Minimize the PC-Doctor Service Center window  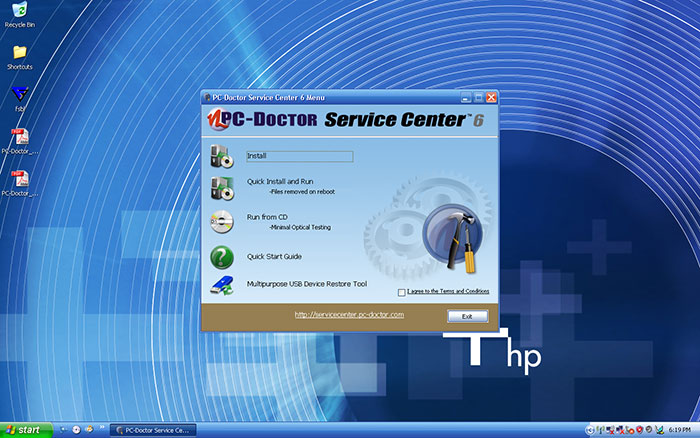(x=466, y=97)
